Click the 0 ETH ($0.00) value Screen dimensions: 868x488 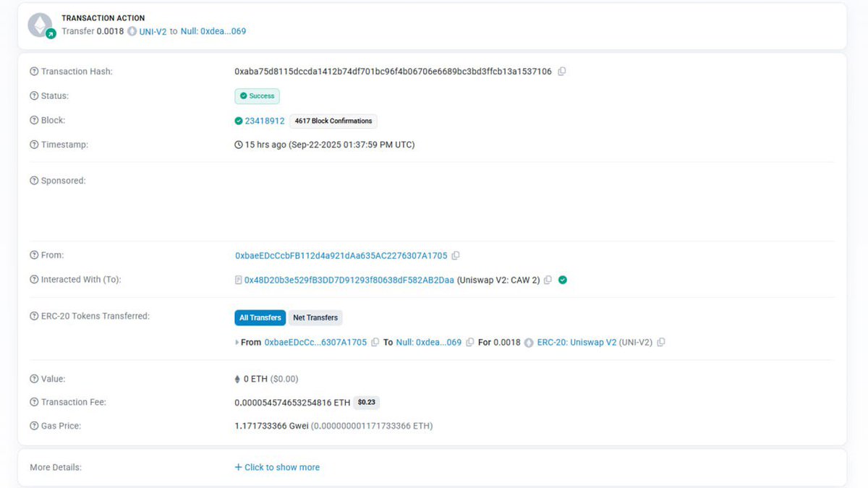(x=271, y=379)
